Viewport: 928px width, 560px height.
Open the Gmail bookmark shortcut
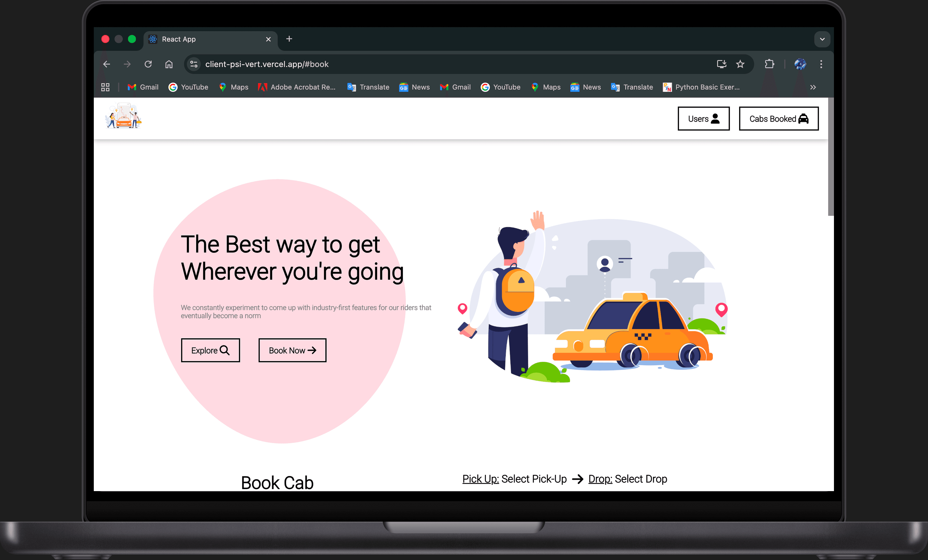pyautogui.click(x=143, y=87)
